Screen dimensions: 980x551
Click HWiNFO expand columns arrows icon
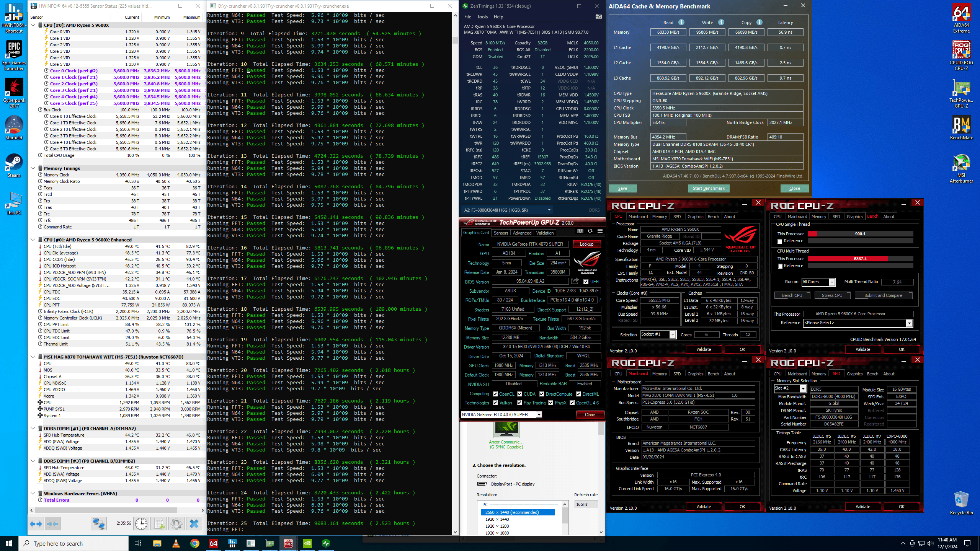coord(36,523)
